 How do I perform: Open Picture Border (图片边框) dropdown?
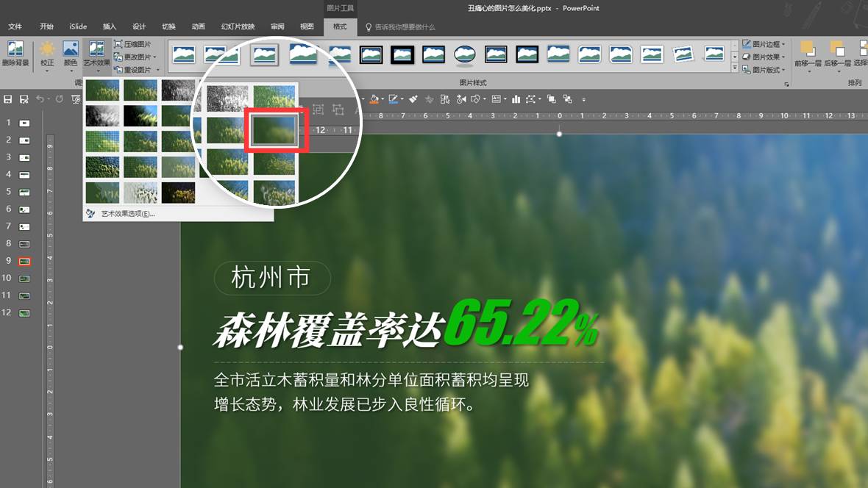click(x=764, y=43)
